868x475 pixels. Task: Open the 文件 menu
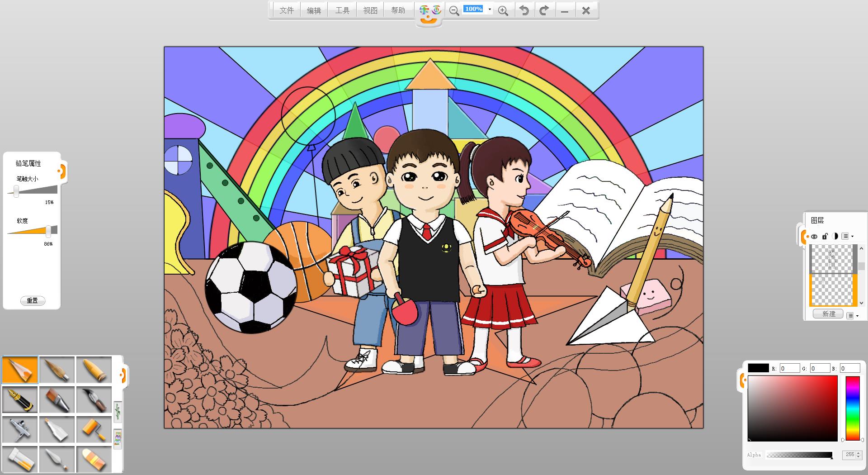pyautogui.click(x=286, y=10)
